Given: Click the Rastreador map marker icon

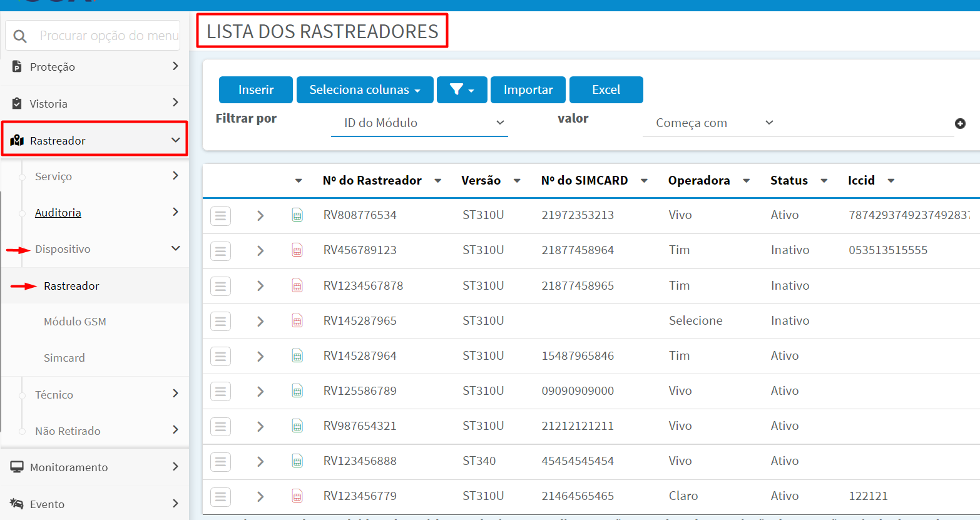Looking at the screenshot, I should (x=17, y=140).
